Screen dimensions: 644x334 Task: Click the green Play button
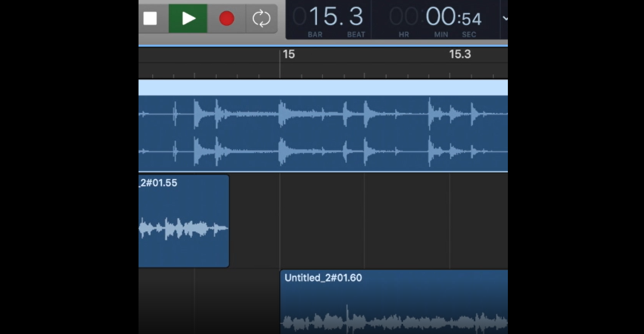(188, 18)
